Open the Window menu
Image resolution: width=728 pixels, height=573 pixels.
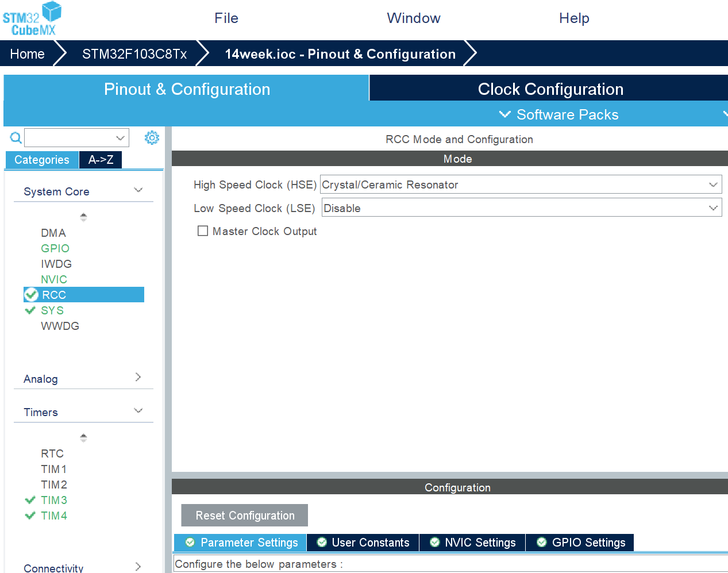click(x=414, y=18)
